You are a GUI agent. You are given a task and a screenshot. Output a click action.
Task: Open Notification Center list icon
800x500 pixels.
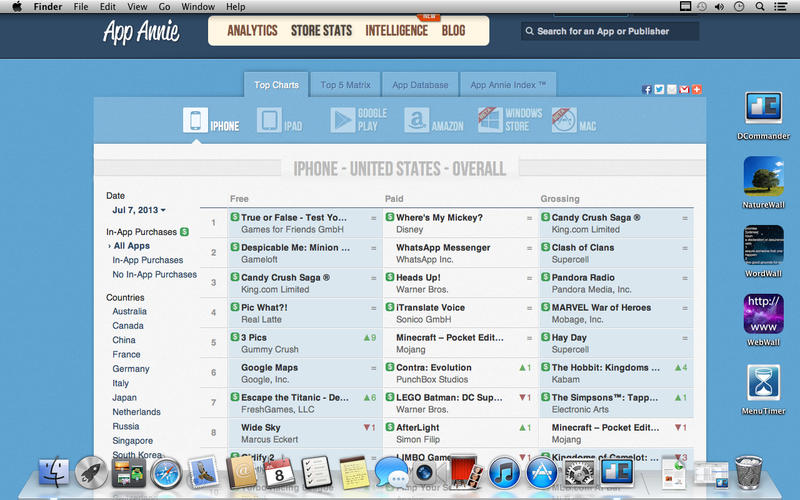click(780, 7)
